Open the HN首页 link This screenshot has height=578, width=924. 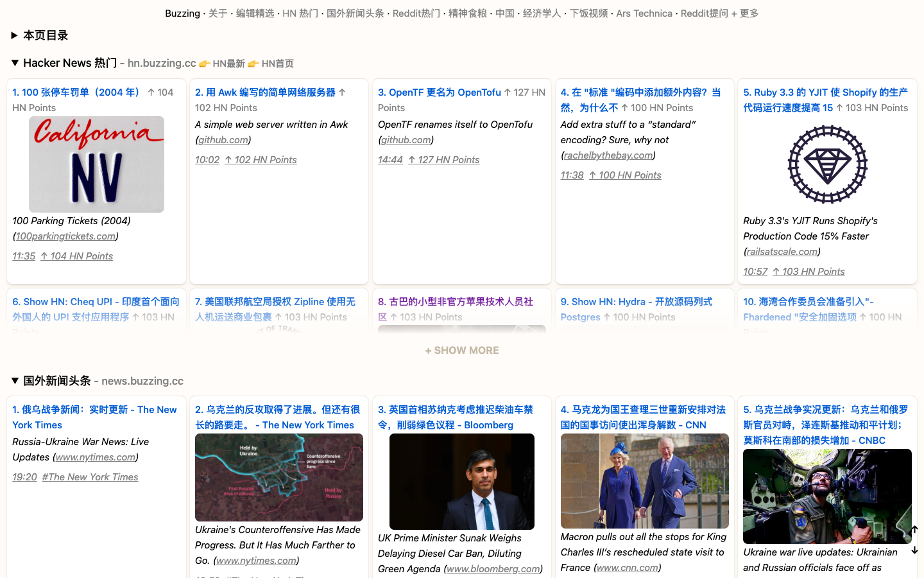(271, 64)
